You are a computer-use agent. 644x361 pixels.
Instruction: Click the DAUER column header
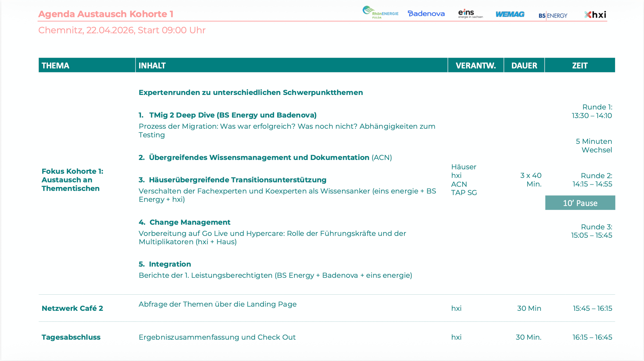click(524, 65)
